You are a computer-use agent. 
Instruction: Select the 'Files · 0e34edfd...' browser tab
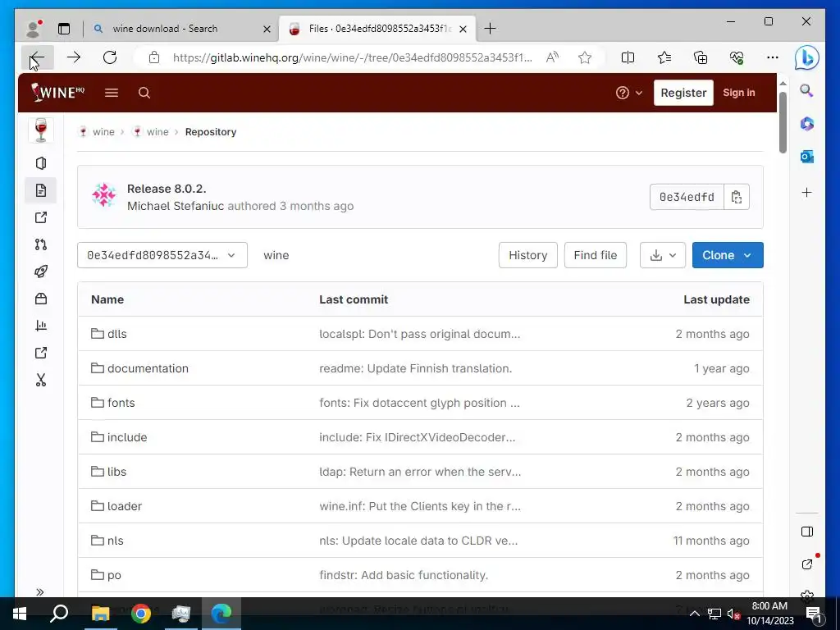tap(377, 29)
